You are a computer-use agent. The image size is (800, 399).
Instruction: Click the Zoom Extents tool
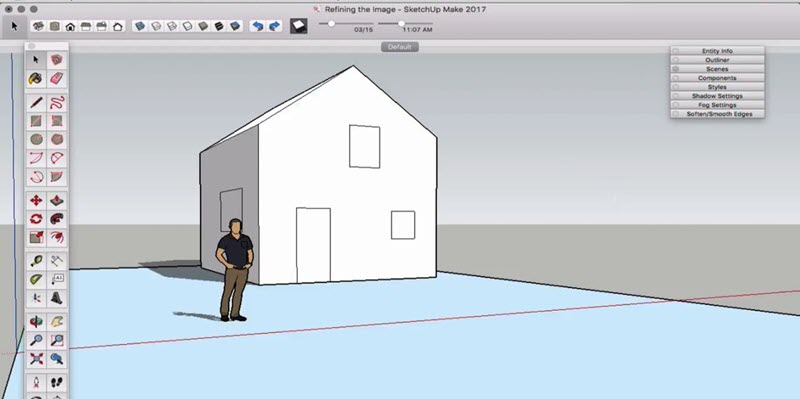tap(36, 359)
